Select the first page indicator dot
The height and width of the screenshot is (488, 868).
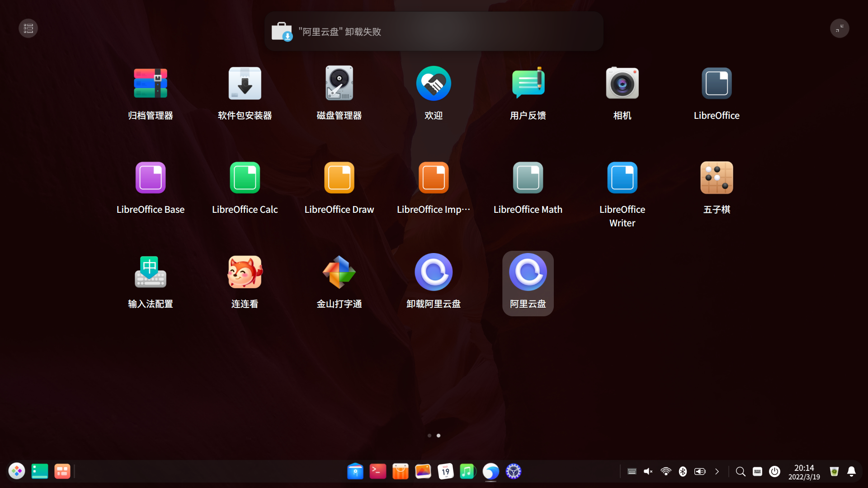click(429, 435)
